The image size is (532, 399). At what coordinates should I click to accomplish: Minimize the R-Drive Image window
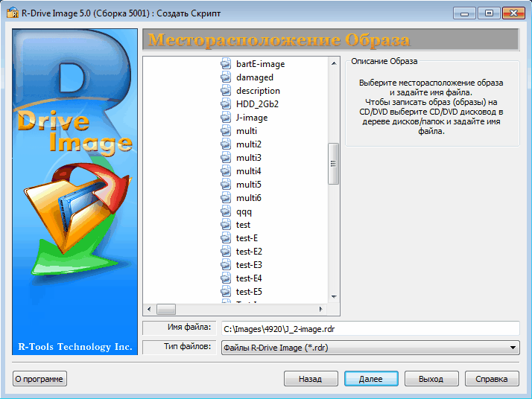464,13
